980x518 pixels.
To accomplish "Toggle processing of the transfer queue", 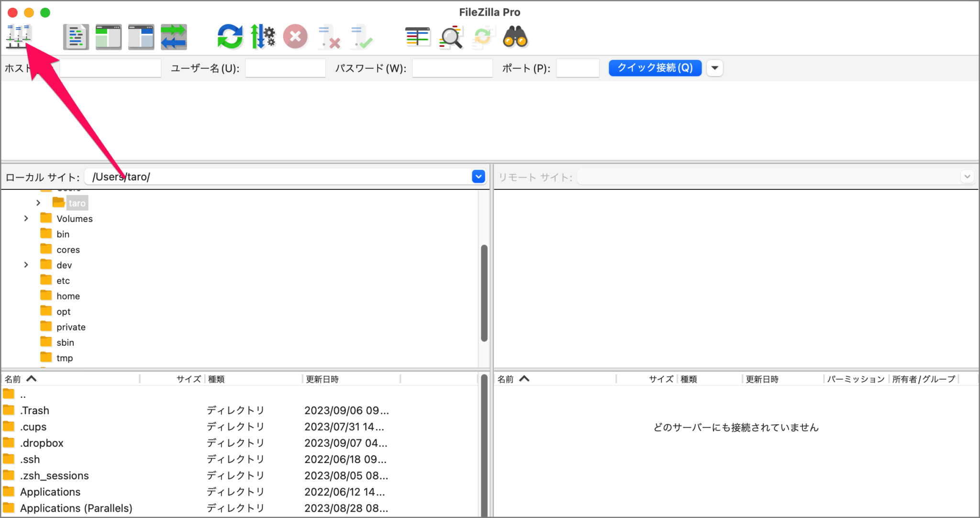I will point(263,36).
